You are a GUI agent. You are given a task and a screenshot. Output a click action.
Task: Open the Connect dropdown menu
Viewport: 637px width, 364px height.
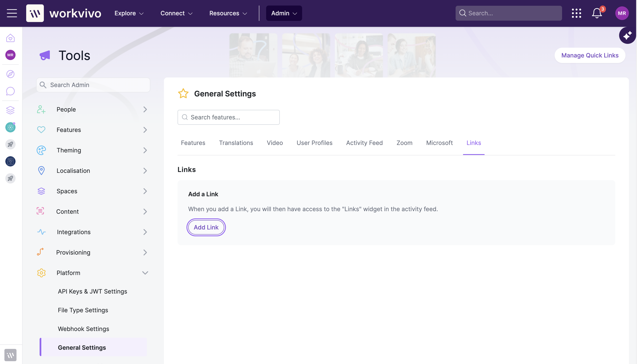[176, 13]
